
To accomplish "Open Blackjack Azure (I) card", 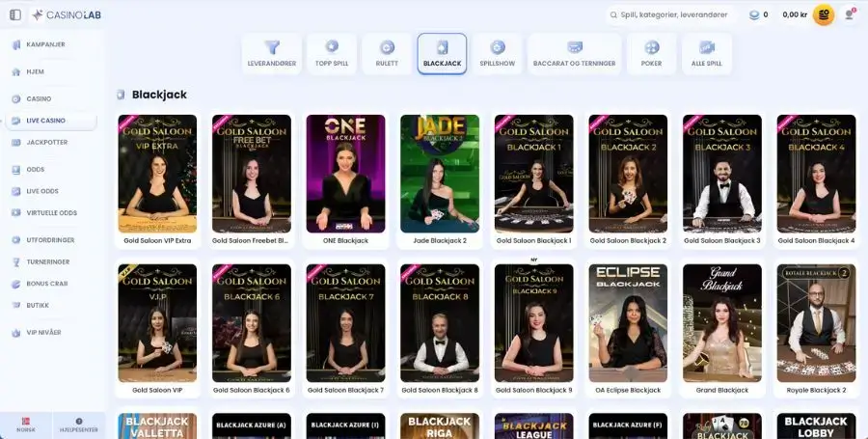I will coord(345,425).
